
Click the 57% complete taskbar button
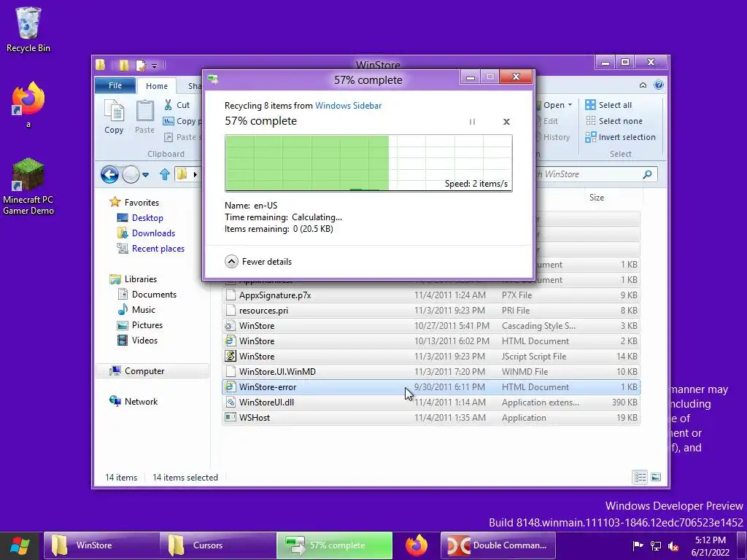pyautogui.click(x=334, y=545)
